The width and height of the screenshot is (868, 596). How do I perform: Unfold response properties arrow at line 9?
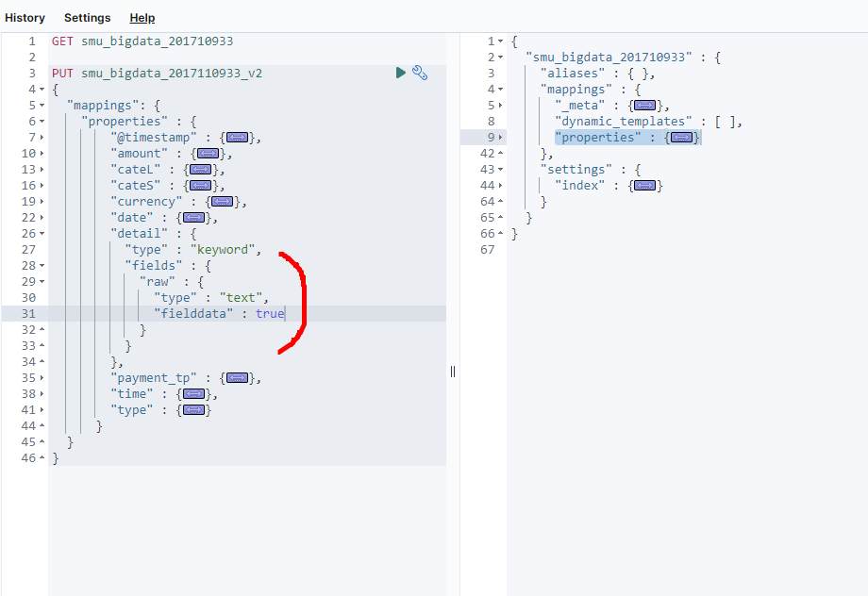[x=500, y=138]
